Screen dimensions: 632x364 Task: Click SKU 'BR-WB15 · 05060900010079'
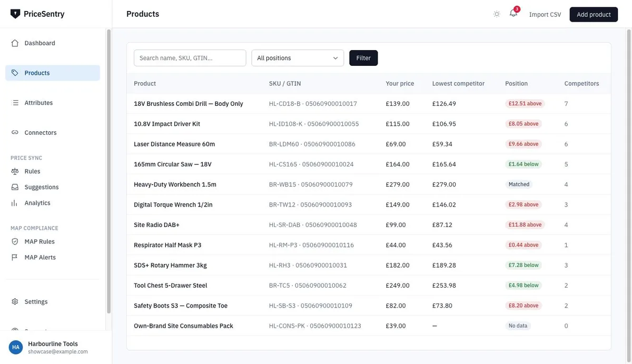(311, 184)
